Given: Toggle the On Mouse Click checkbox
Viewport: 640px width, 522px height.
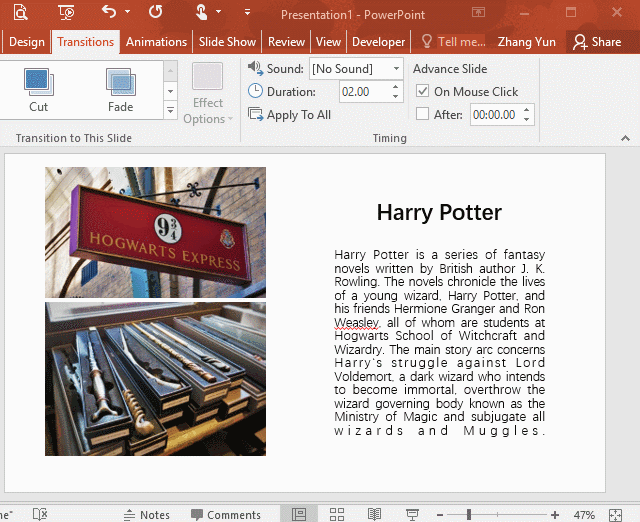Looking at the screenshot, I should [422, 91].
